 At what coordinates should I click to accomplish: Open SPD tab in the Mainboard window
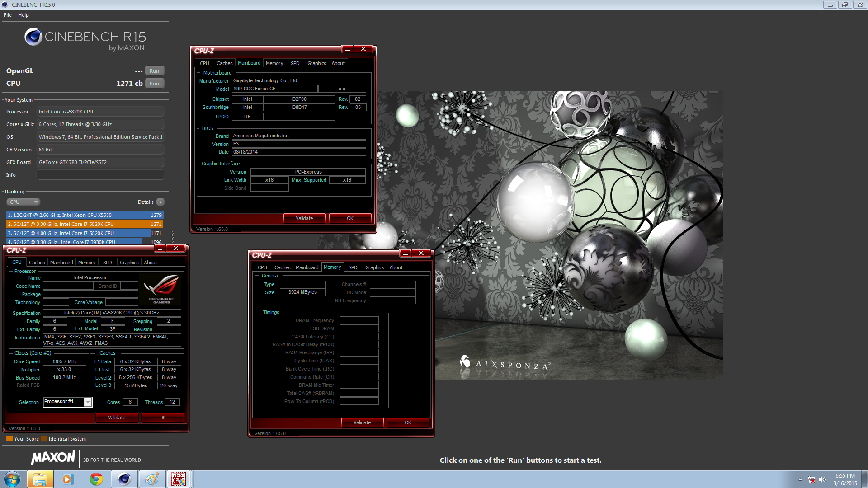[x=295, y=63]
